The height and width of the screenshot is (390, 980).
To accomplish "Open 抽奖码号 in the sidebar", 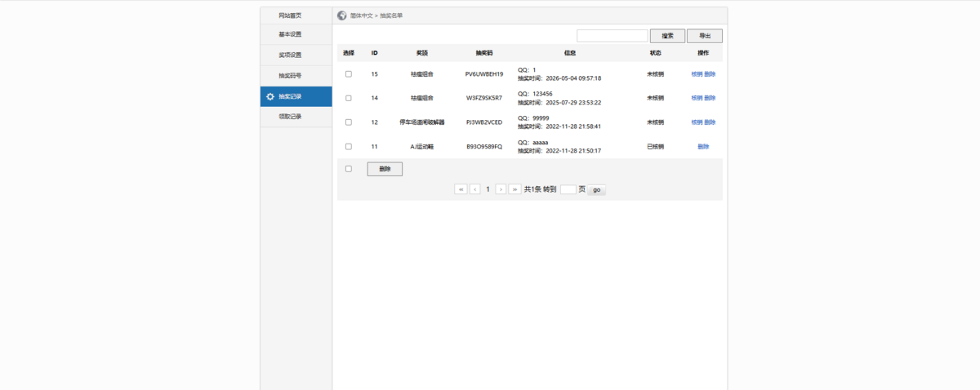I will [x=296, y=76].
